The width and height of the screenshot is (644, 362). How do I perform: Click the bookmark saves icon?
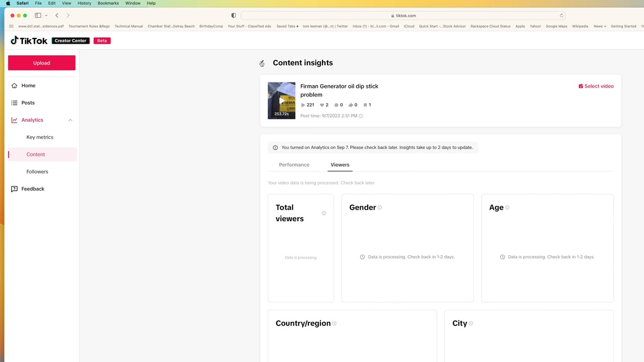click(x=365, y=105)
